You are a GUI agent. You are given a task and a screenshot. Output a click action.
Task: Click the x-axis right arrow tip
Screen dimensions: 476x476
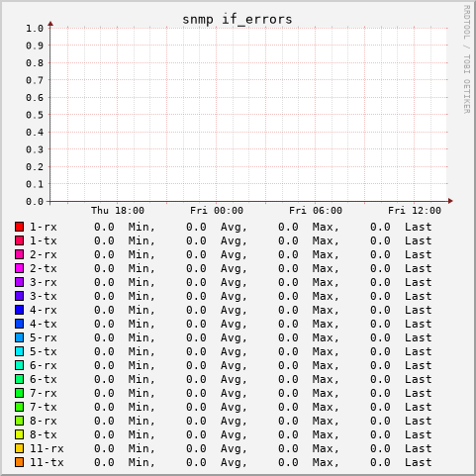click(450, 201)
